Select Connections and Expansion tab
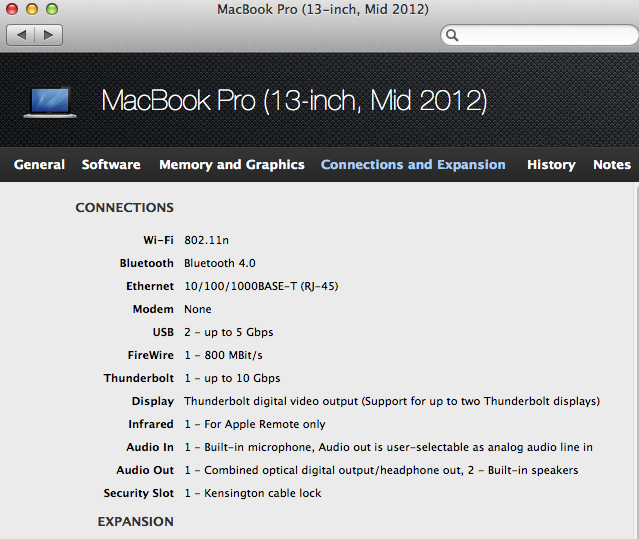This screenshot has height=539, width=639. click(413, 165)
